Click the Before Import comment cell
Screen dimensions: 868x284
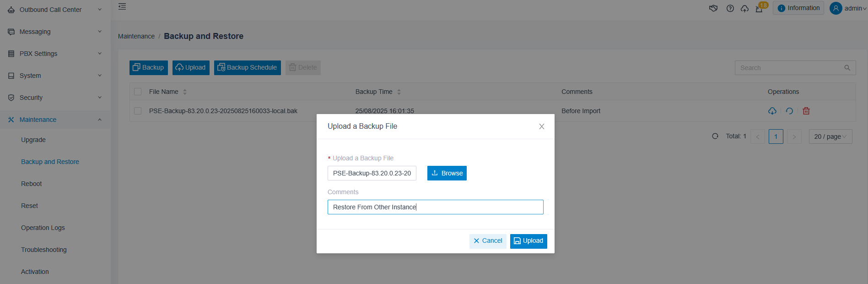[581, 111]
